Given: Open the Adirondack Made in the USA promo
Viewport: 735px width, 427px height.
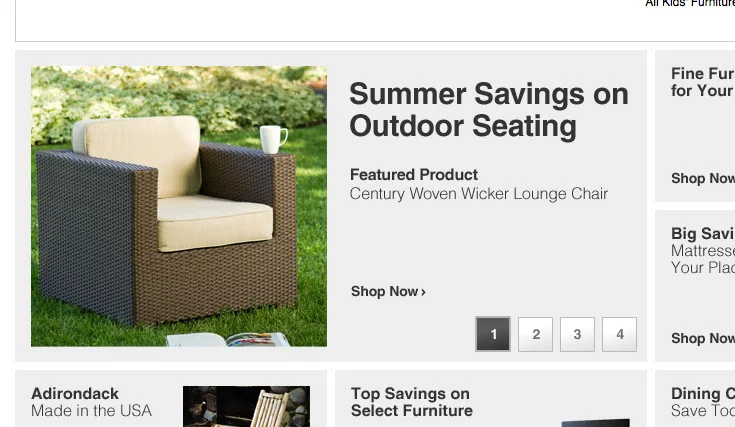Looking at the screenshot, I should [x=91, y=402].
